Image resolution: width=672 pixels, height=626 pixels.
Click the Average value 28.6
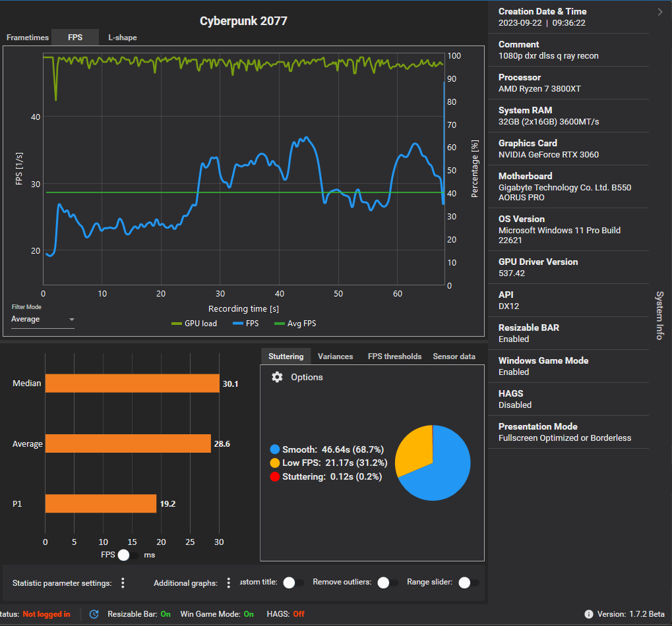click(x=222, y=444)
